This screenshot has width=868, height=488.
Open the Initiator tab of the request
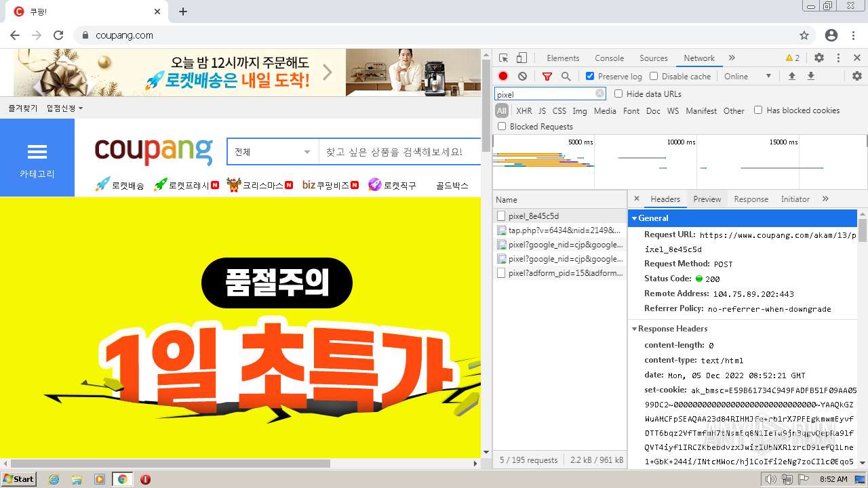tap(795, 199)
